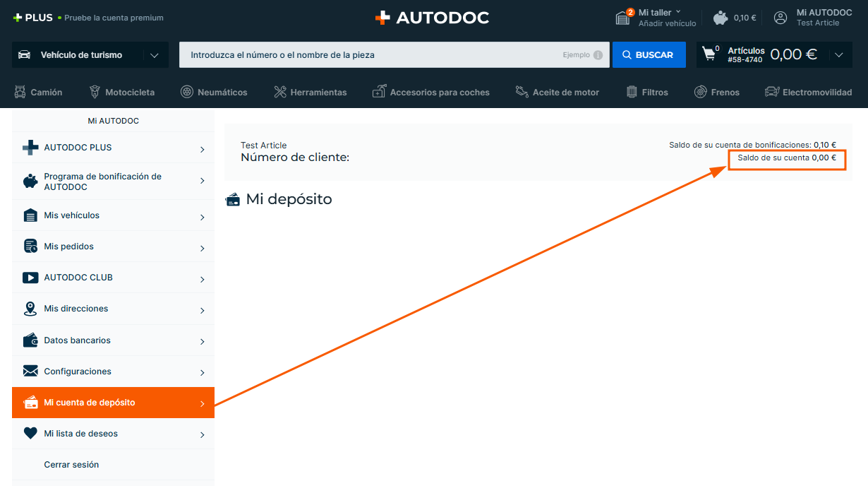
Task: Expand the Mi taller vehicle dropdown
Action: 678,12
